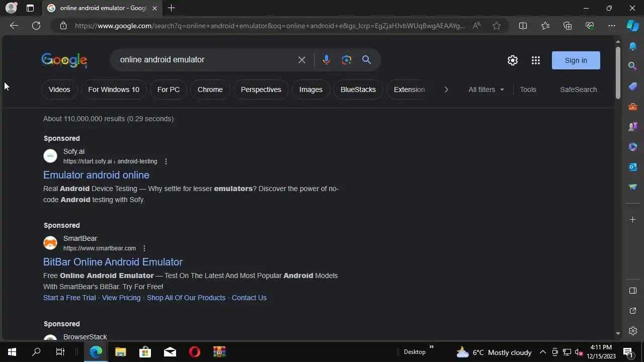Image resolution: width=644 pixels, height=362 pixels.
Task: Click the magnifier search button
Action: click(x=366, y=60)
